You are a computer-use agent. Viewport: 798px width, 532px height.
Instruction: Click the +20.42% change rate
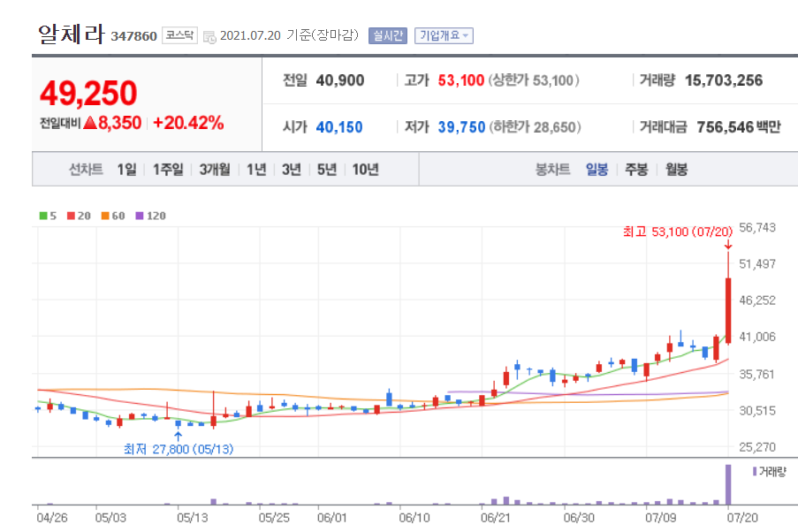click(188, 123)
